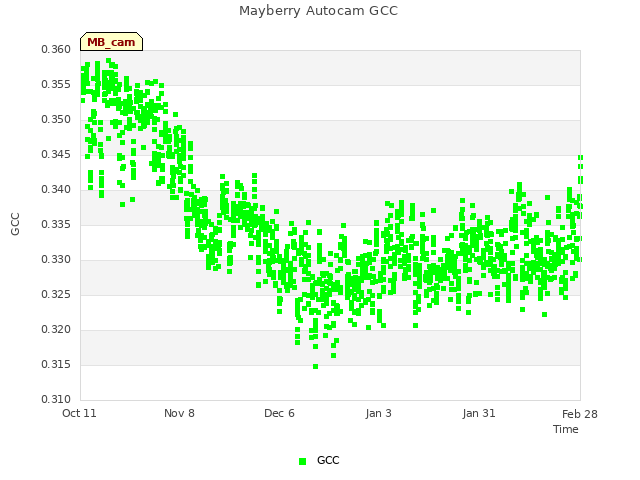The image size is (640, 480).
Task: Click the 0.330 y-axis value
Action: pos(56,260)
